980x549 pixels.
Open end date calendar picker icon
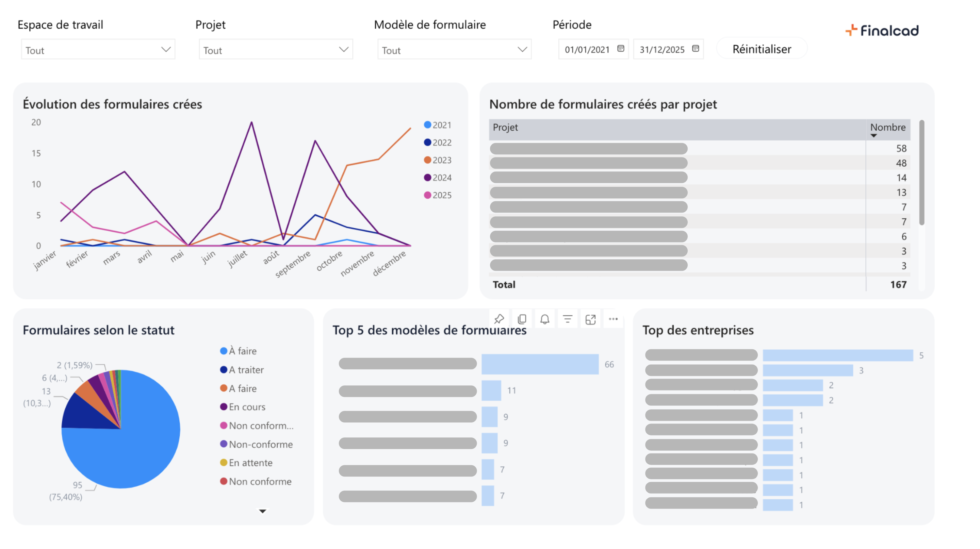(x=696, y=49)
